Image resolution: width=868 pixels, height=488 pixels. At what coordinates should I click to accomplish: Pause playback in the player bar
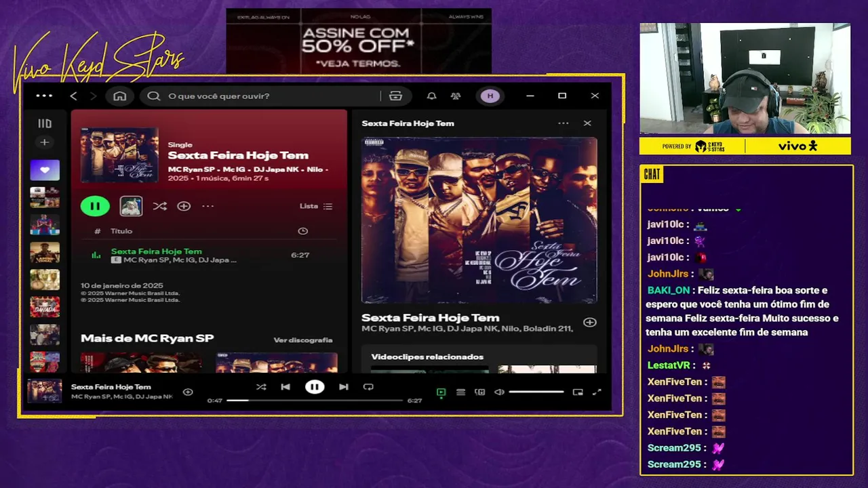(x=315, y=387)
